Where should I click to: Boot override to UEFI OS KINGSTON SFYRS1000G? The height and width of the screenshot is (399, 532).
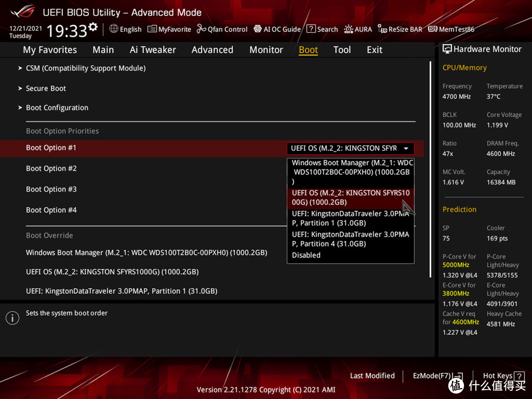click(112, 272)
